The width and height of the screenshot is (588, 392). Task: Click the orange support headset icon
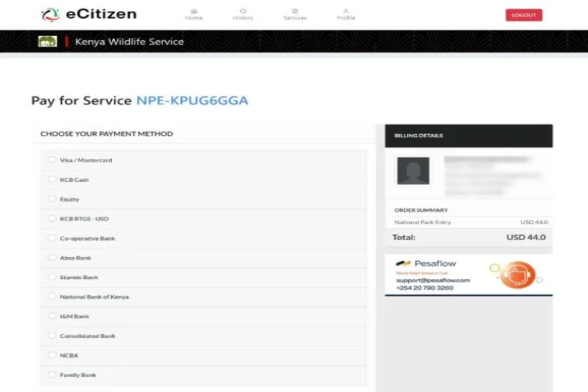coord(518,275)
